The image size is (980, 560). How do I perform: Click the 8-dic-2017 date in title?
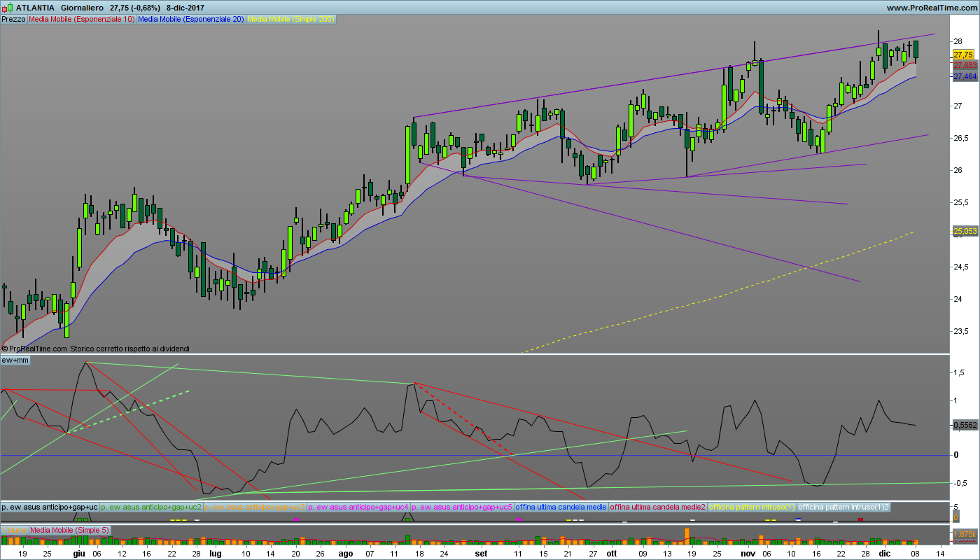tap(185, 8)
